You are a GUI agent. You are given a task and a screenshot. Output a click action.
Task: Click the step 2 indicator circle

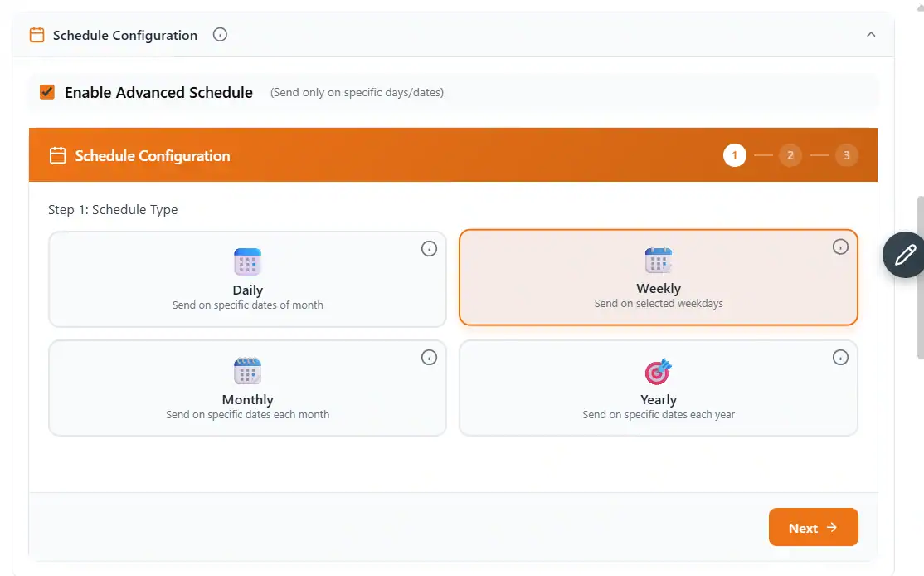click(790, 154)
